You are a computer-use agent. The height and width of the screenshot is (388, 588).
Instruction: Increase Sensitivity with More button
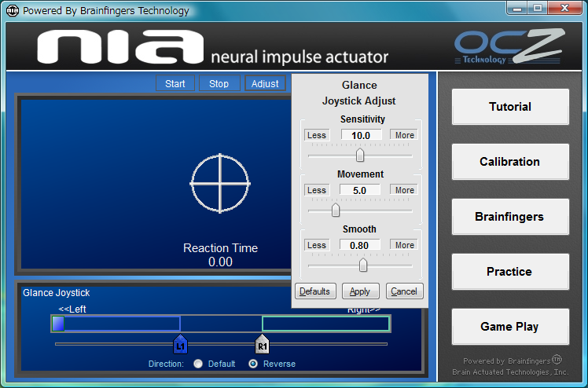pos(404,135)
